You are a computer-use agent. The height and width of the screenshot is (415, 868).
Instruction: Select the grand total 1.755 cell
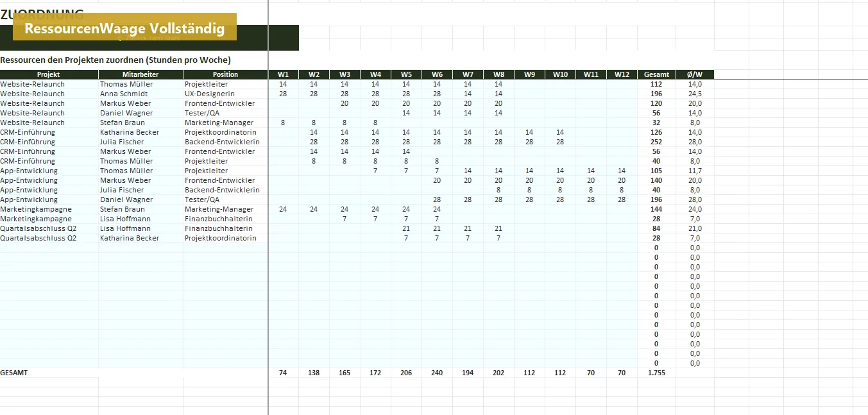pos(656,373)
